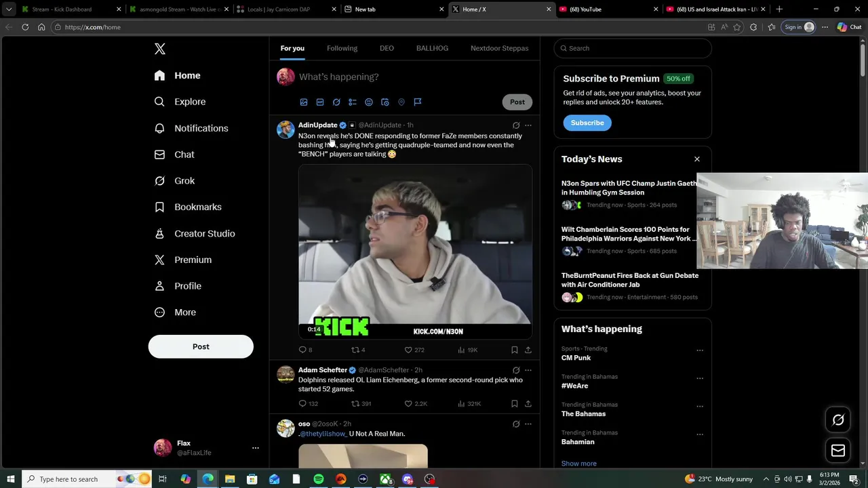This screenshot has width=868, height=488.
Task: Click the gray Post button in composer
Action: click(x=517, y=102)
